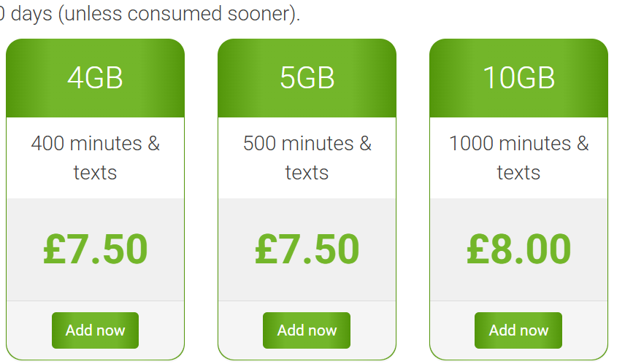This screenshot has height=364, width=625.
Task: Click the £7.50 price on 4GB card
Action: point(95,249)
